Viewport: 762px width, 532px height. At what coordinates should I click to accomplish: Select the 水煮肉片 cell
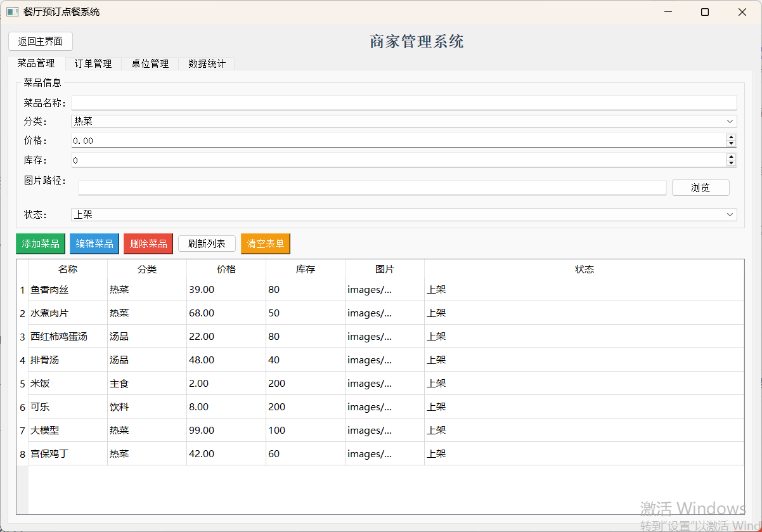click(x=68, y=313)
